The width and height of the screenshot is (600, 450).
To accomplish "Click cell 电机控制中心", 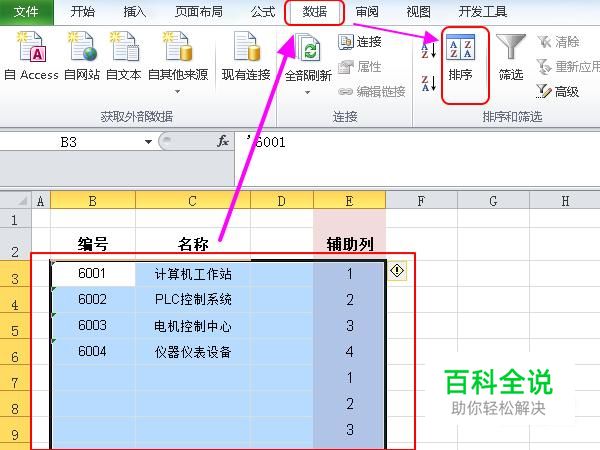I will (192, 325).
